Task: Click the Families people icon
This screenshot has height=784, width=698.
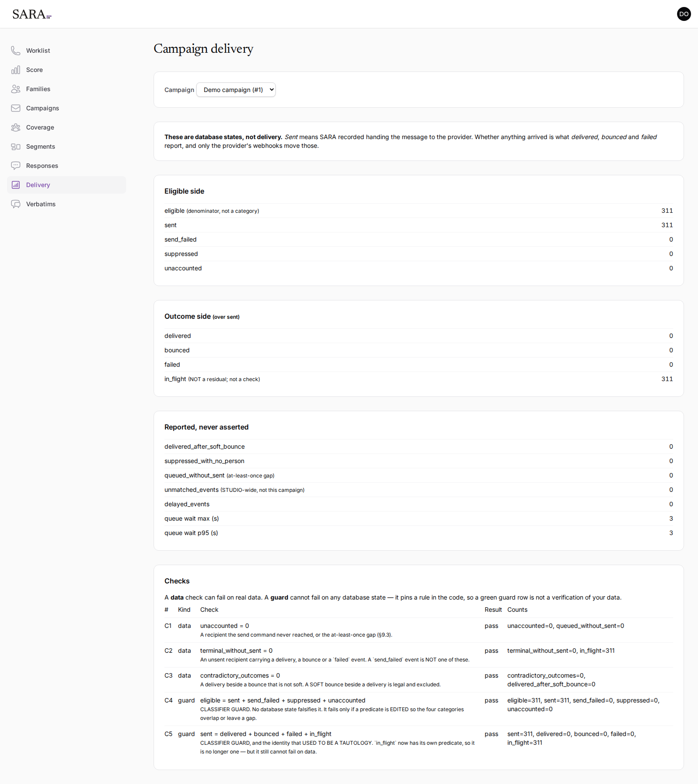Action: [16, 89]
